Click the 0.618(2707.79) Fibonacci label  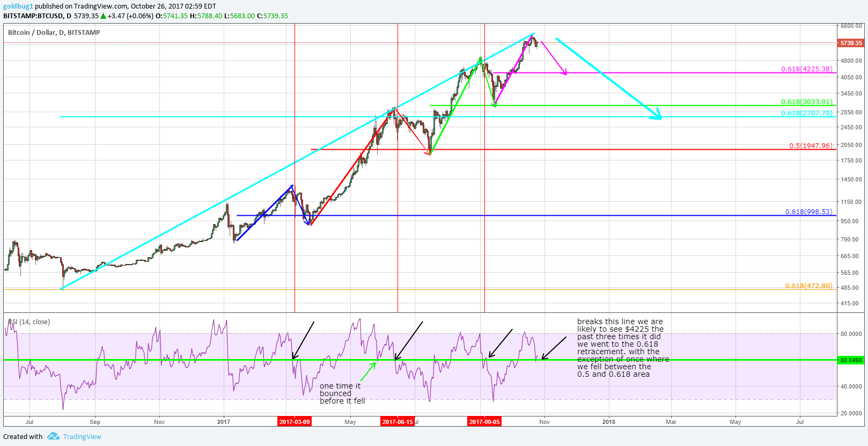click(807, 113)
